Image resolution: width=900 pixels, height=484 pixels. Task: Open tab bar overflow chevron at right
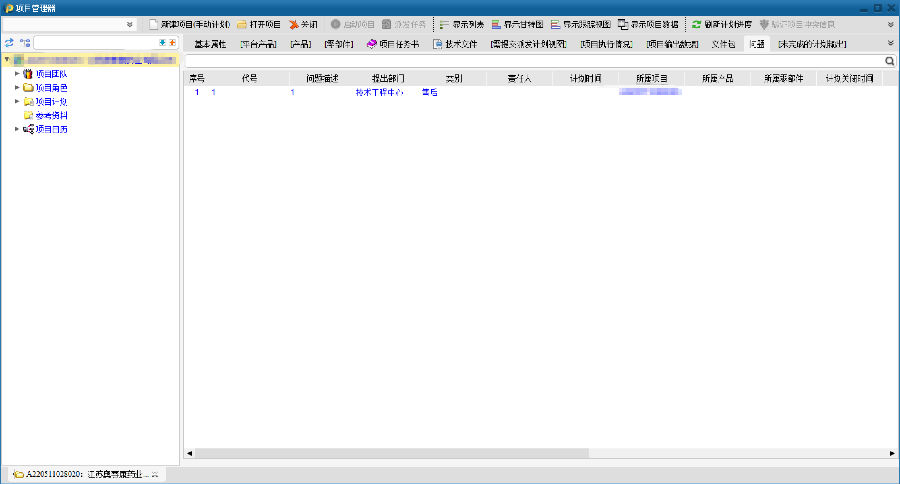[x=891, y=43]
